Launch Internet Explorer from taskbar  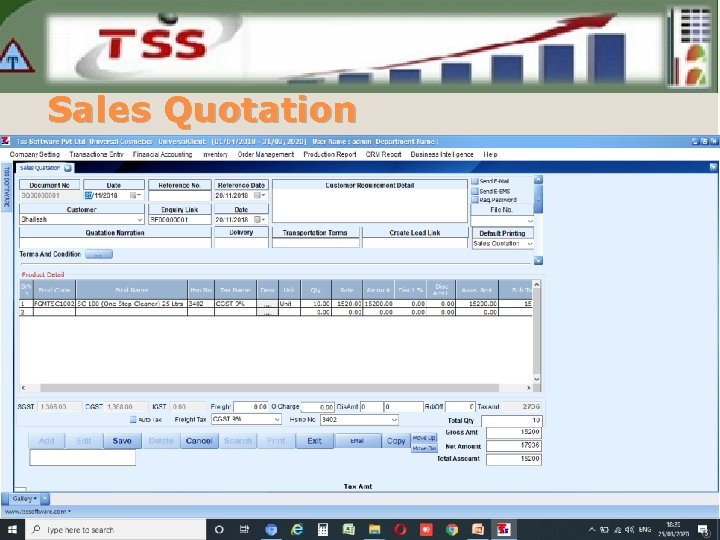click(x=297, y=530)
